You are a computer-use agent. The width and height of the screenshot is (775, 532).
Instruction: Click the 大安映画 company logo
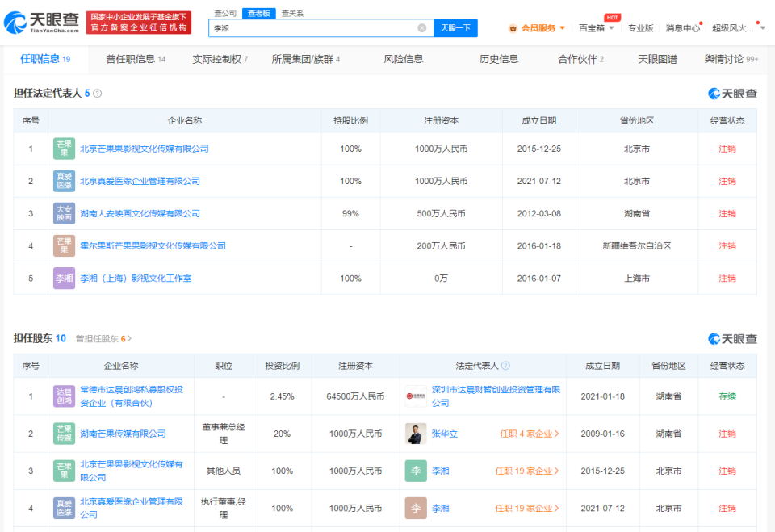pyautogui.click(x=63, y=213)
